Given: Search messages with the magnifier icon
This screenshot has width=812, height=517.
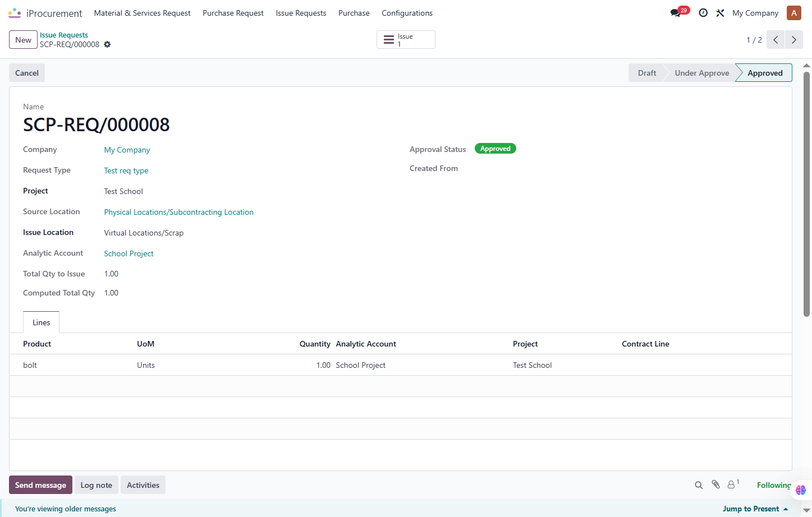Looking at the screenshot, I should 699,485.
